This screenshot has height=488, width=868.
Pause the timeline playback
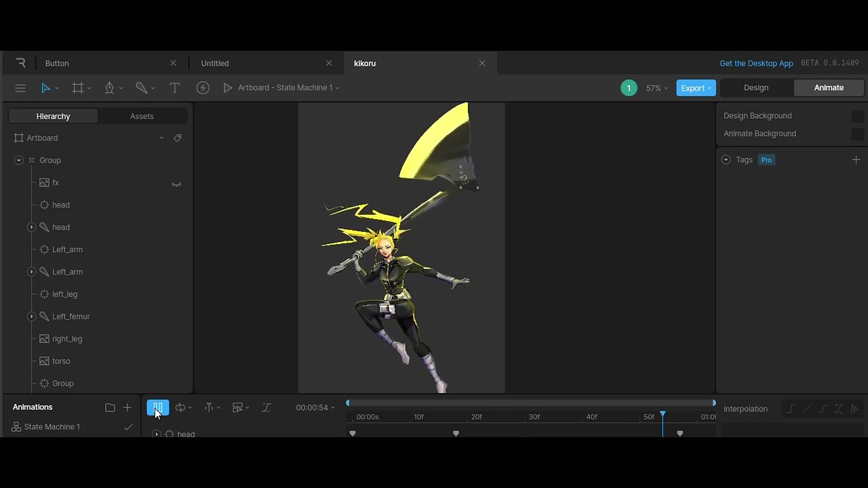click(158, 407)
